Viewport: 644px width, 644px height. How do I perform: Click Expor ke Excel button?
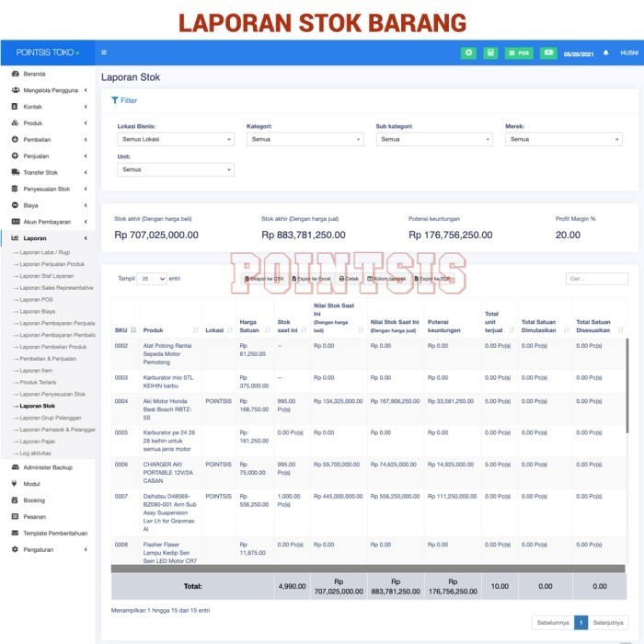[311, 279]
